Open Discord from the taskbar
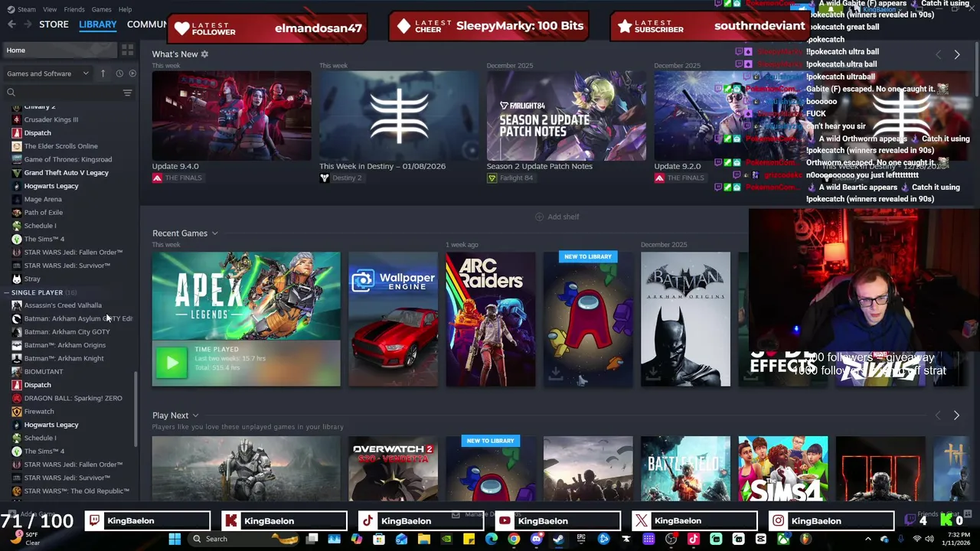Image resolution: width=980 pixels, height=551 pixels. [x=536, y=539]
